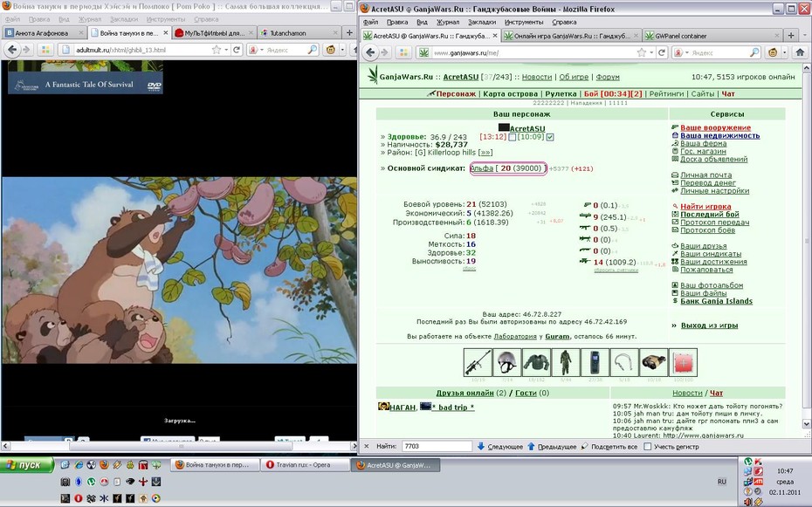Click the vertical scrollbar of GanjaWars page
The image size is (812, 507).
tap(806, 243)
